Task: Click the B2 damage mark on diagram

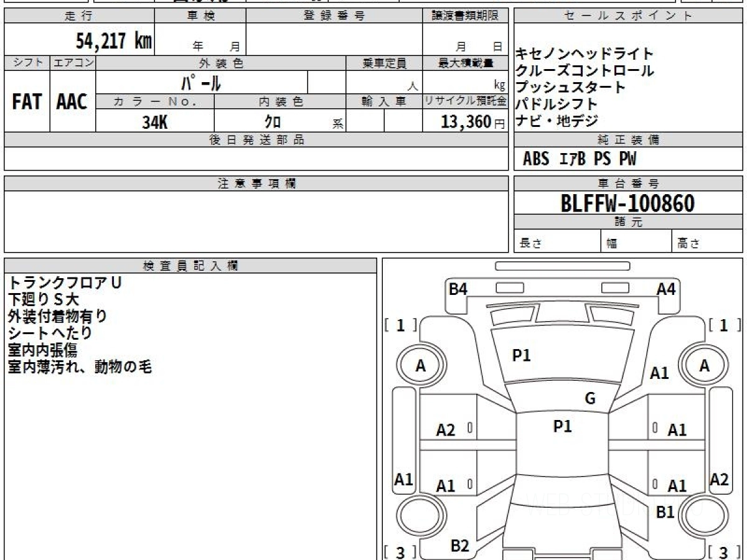Action: click(459, 546)
